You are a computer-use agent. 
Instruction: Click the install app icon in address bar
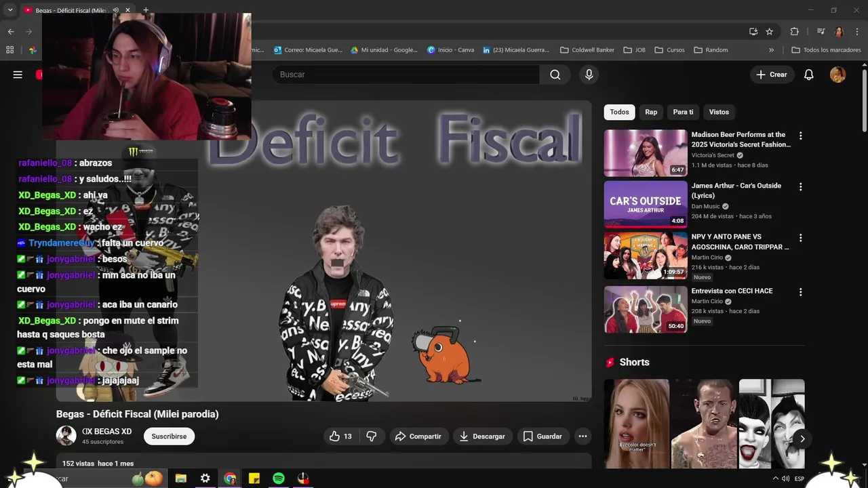click(753, 31)
